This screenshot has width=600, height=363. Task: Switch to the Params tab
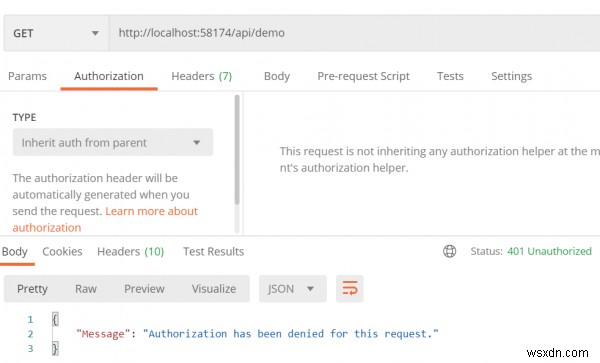pyautogui.click(x=27, y=76)
